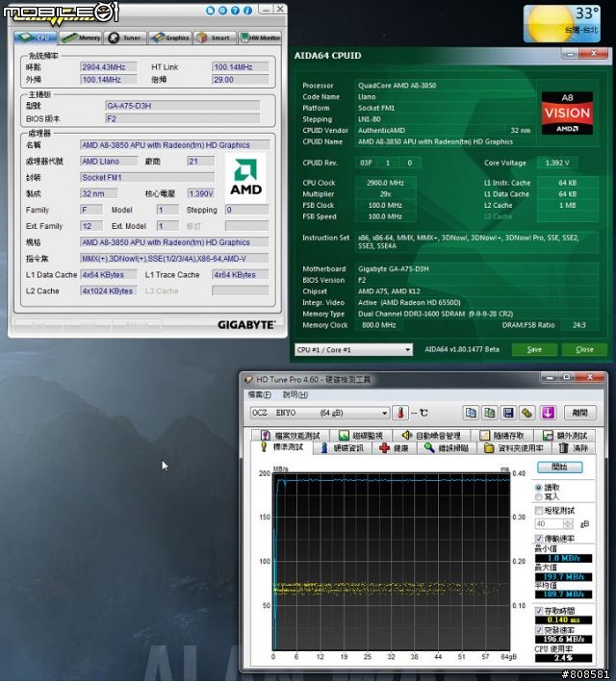Open the 硬碟資訊 tab
Screen dimensions: 616x682
click(342, 448)
